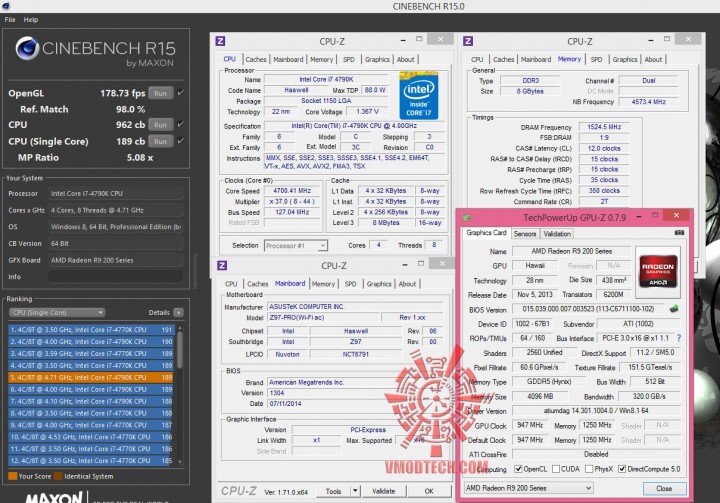Open the Processor #1 selection dropdown
Screen dimensions: 720x503
296,246
